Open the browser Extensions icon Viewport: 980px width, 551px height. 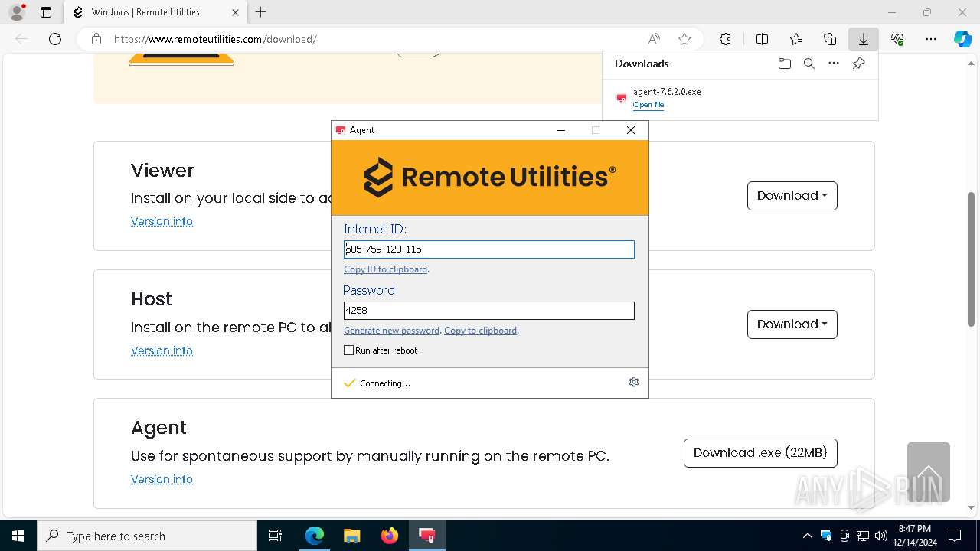click(725, 39)
